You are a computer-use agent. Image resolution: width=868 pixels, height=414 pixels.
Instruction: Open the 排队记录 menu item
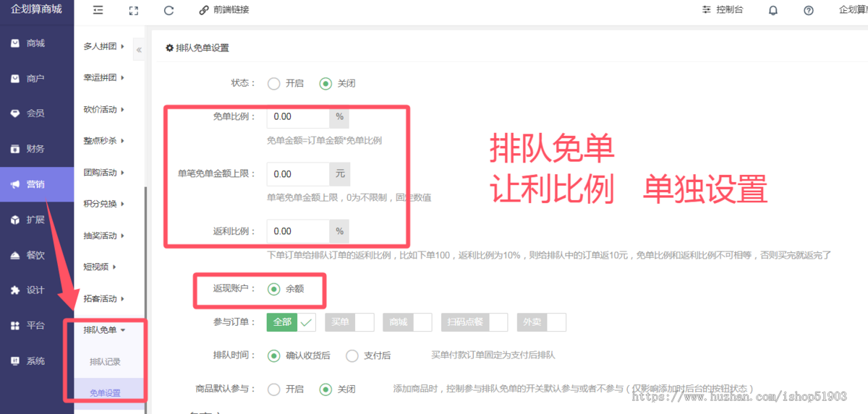pos(105,362)
